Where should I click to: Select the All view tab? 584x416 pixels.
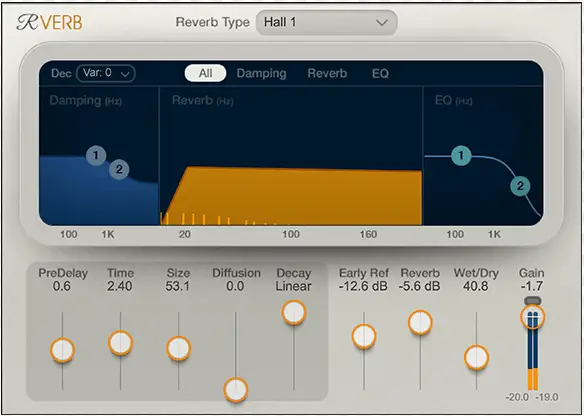(x=205, y=73)
